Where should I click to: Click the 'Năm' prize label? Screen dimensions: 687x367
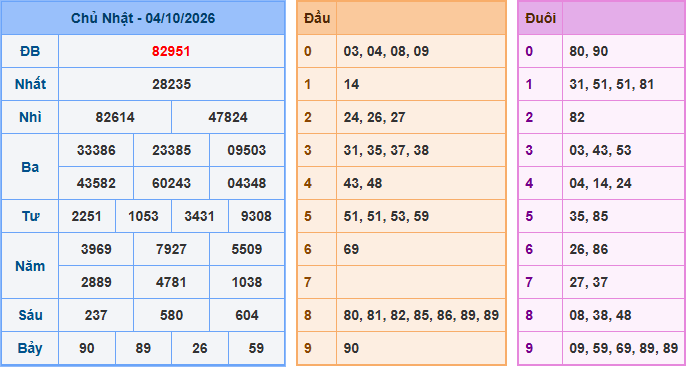click(x=30, y=266)
